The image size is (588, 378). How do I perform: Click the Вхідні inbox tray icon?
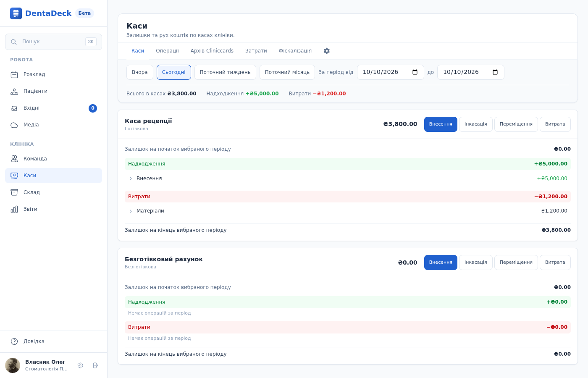14,108
